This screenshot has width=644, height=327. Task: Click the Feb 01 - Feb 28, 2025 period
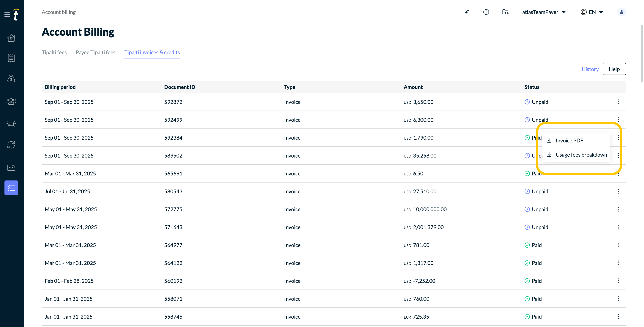tap(69, 281)
